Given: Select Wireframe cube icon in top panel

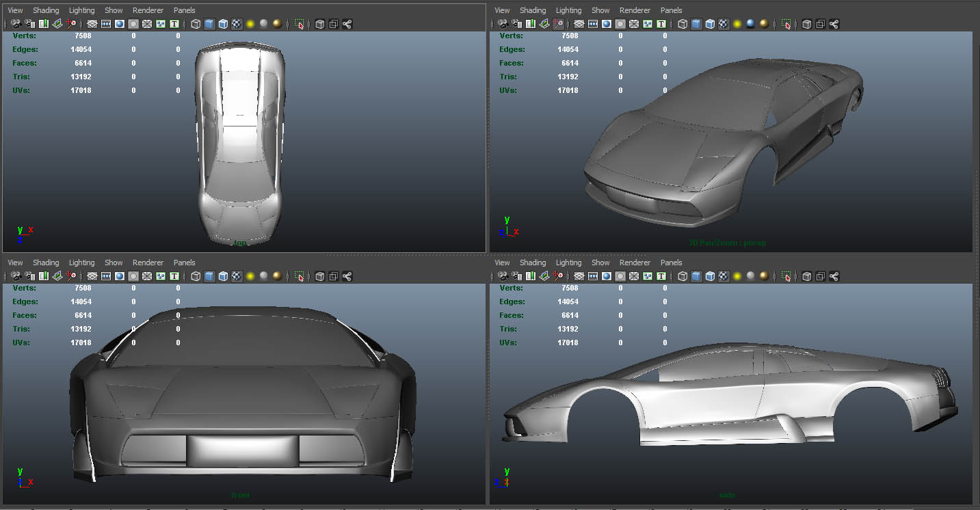Looking at the screenshot, I should click(x=196, y=24).
